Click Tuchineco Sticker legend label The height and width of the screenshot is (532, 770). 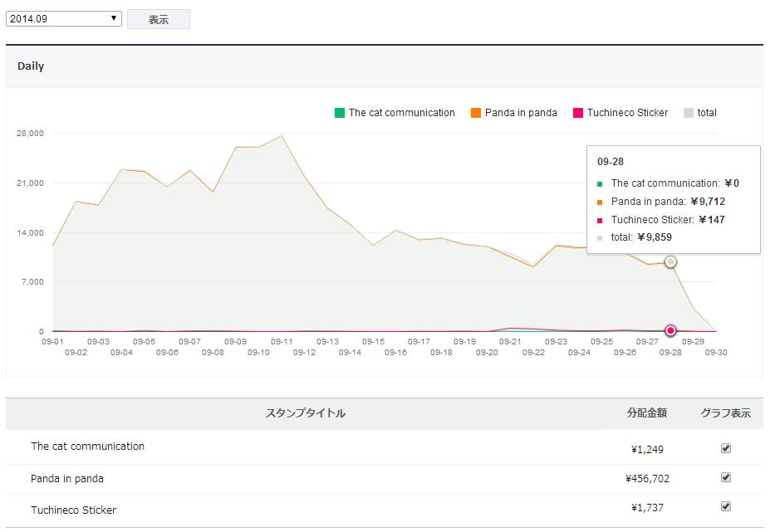coord(627,113)
